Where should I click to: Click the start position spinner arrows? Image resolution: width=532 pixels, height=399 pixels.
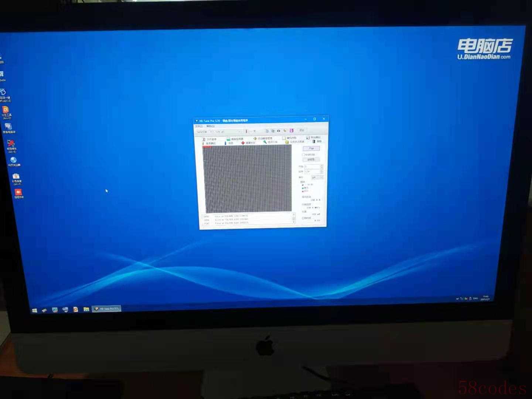pos(321,167)
